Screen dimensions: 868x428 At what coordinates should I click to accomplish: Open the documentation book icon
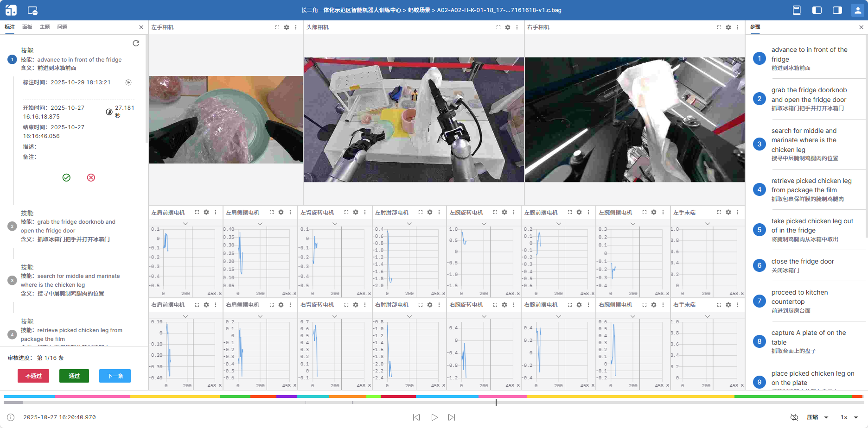click(x=797, y=10)
